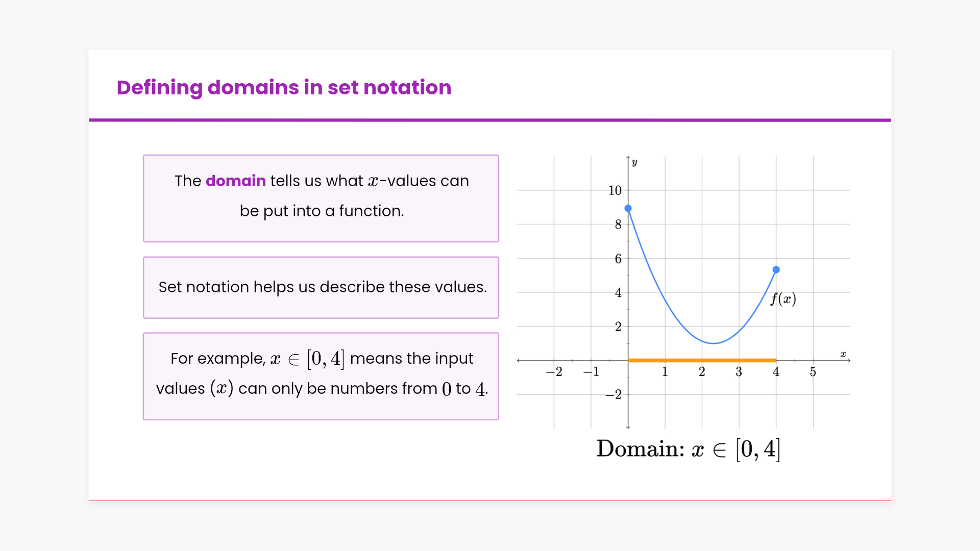This screenshot has height=551, width=980.
Task: Click the f(x) curve label
Action: tap(783, 299)
